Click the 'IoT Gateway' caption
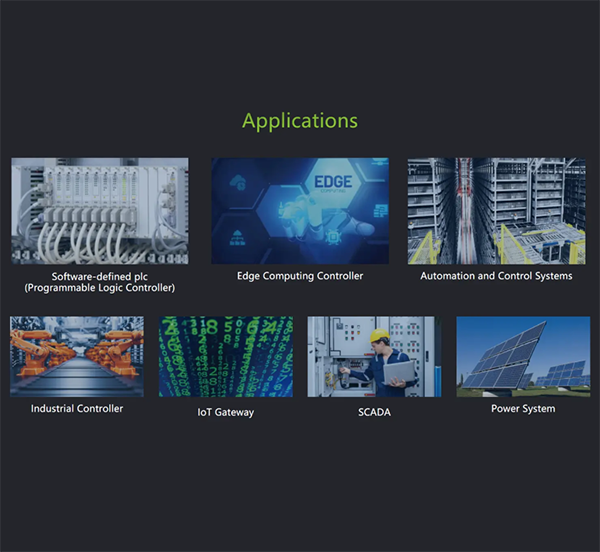The image size is (600, 552). tap(226, 411)
